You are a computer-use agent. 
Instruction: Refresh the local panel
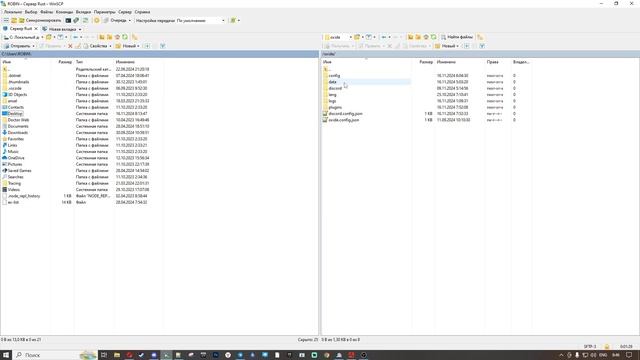pos(125,37)
